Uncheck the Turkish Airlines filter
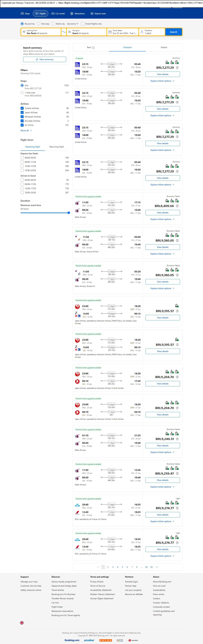Image resolution: width=203 pixels, height=644 pixels. (x=22, y=108)
